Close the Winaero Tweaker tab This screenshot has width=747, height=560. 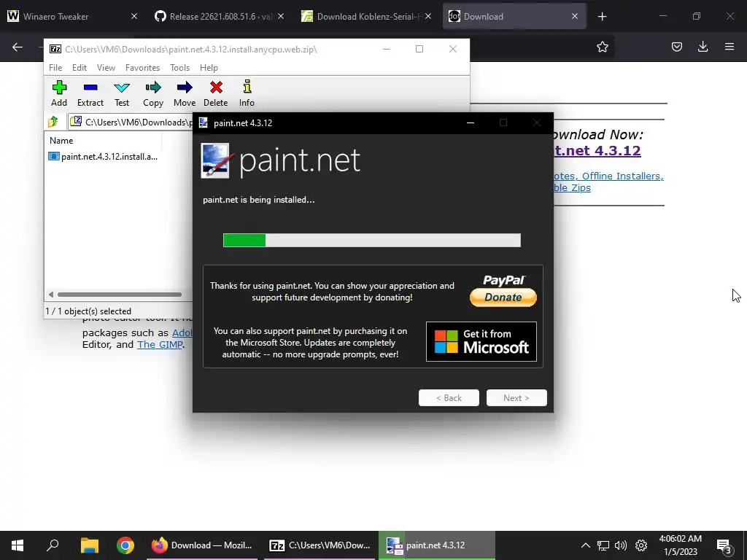pyautogui.click(x=134, y=16)
